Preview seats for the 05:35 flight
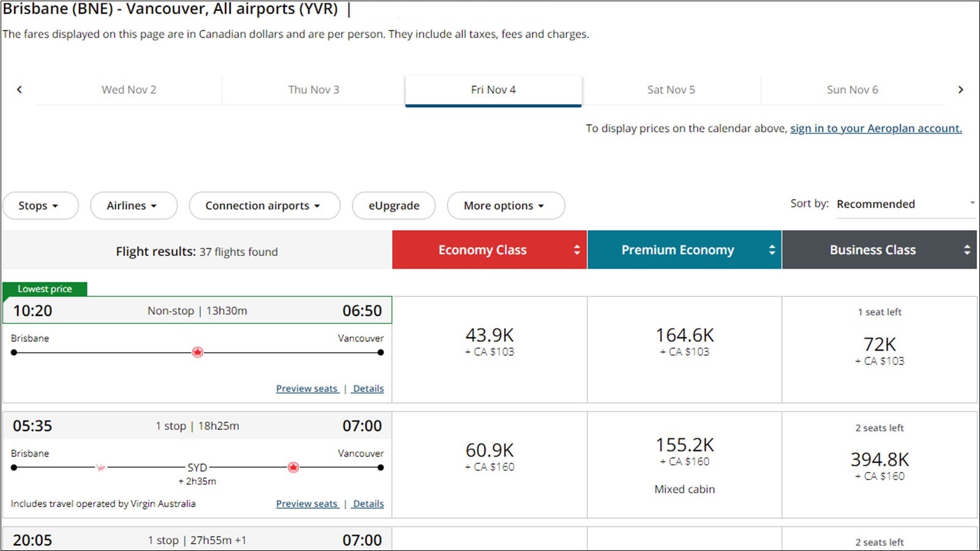Screen dimensions: 980x551 307,503
